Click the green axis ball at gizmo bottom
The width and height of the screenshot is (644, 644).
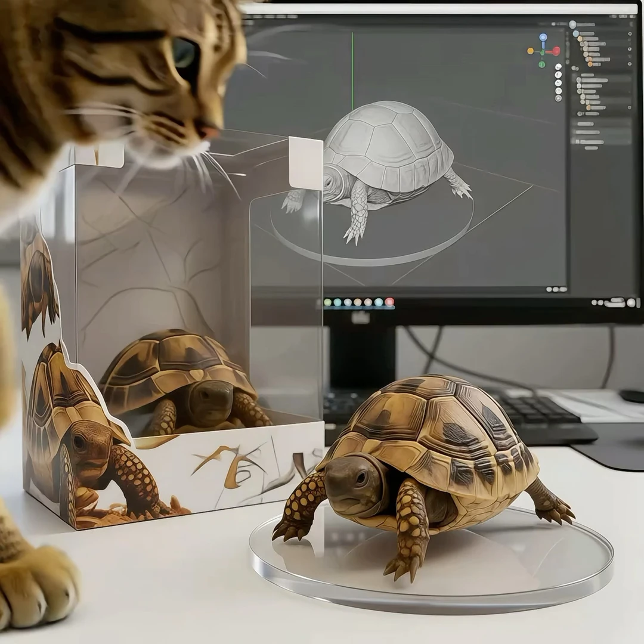click(x=541, y=64)
